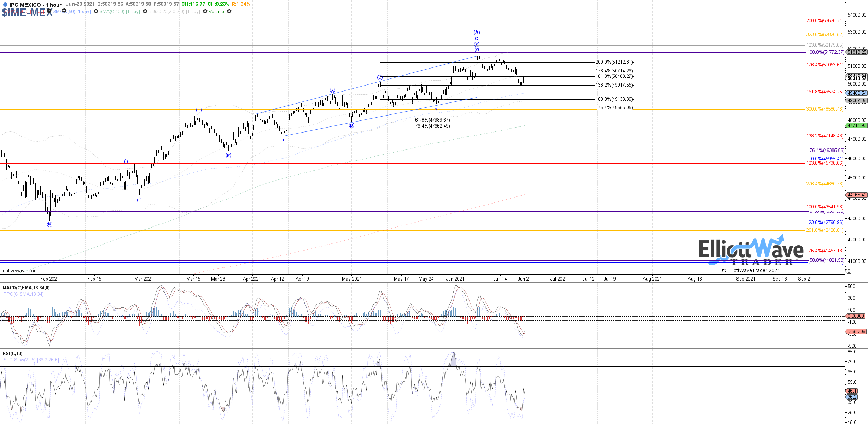Click the green Volume legend label

[x=216, y=11]
